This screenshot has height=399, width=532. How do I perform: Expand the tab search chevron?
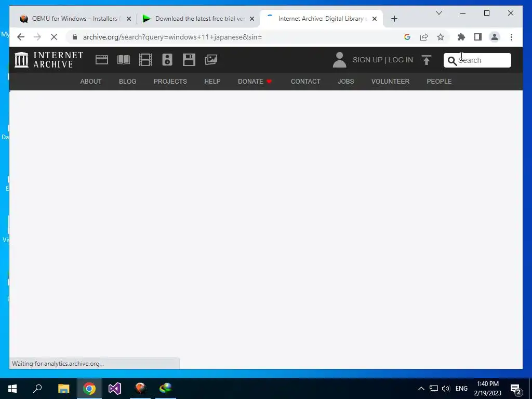438,13
